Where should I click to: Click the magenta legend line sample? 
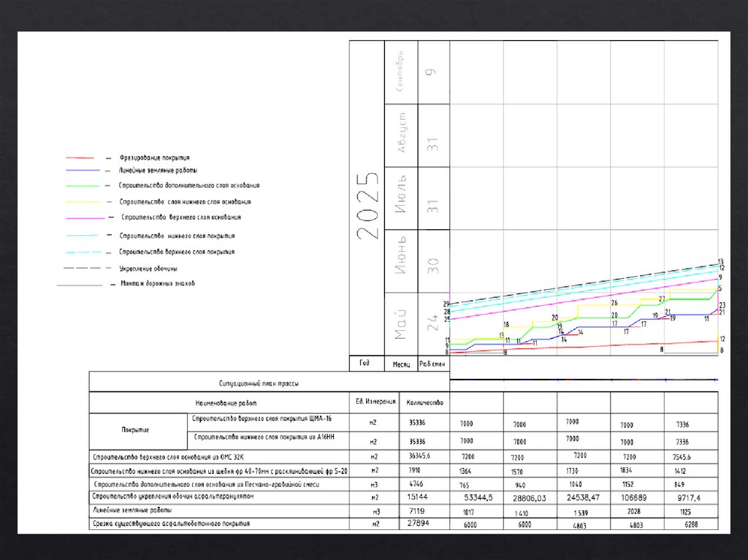(x=85, y=218)
